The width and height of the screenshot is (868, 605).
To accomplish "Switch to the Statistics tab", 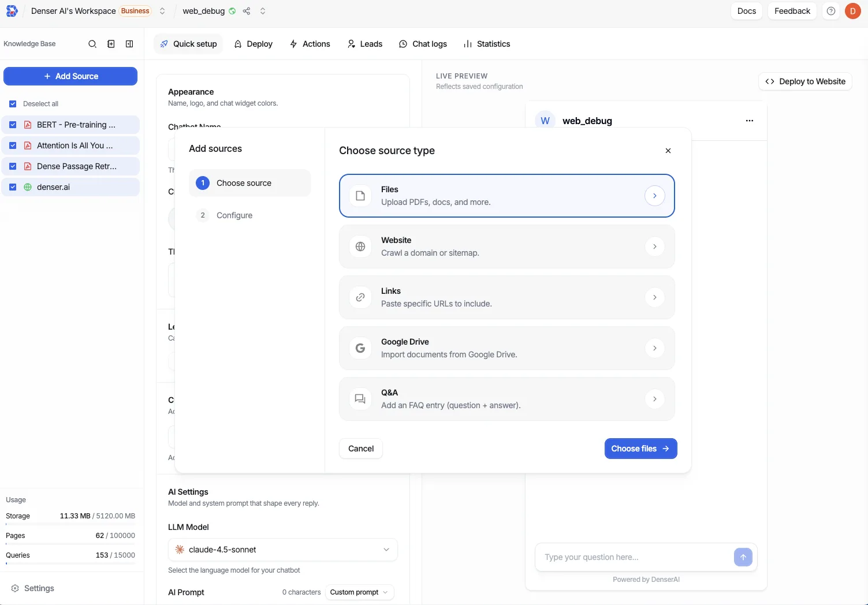I will tap(487, 44).
